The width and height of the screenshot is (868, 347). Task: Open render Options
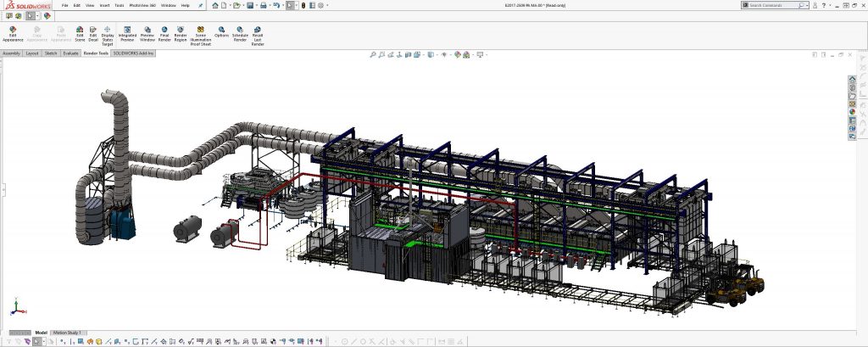[221, 32]
